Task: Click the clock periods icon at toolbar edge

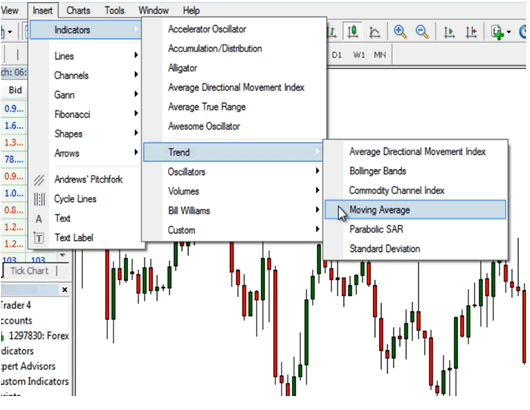Action: click(x=523, y=32)
